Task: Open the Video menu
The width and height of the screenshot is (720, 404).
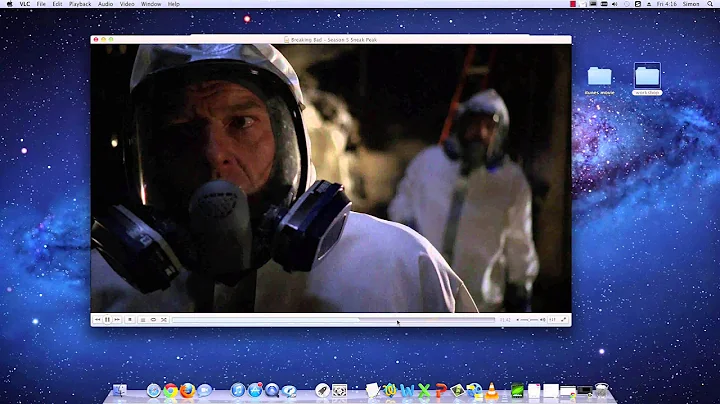Action: [127, 4]
